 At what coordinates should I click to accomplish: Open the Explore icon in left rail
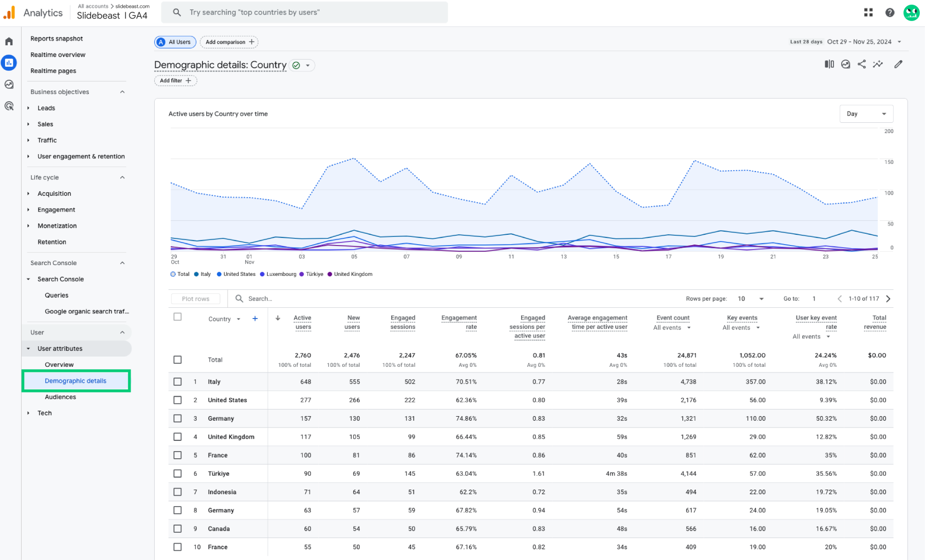[9, 84]
